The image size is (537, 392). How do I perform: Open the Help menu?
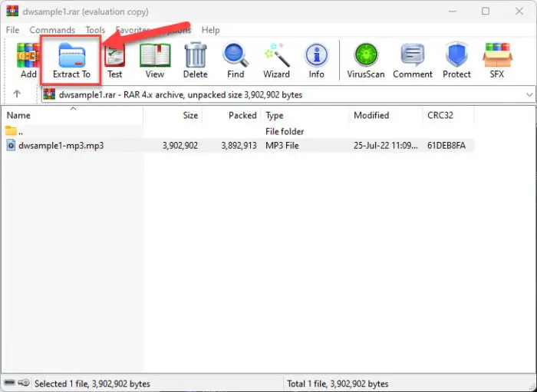point(210,30)
